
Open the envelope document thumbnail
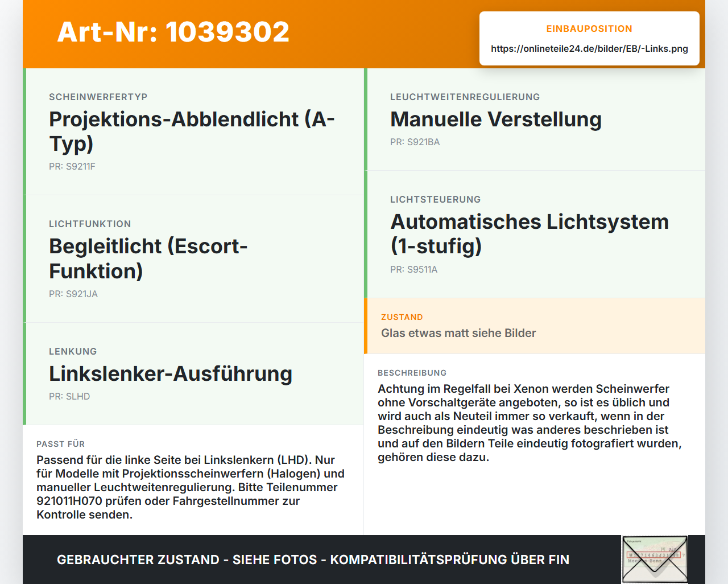coord(655,560)
